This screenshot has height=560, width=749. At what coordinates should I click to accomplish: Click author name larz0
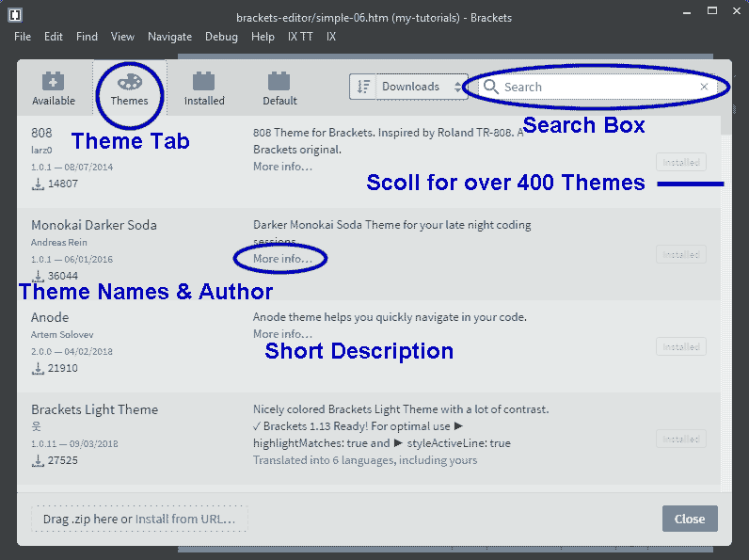41,150
